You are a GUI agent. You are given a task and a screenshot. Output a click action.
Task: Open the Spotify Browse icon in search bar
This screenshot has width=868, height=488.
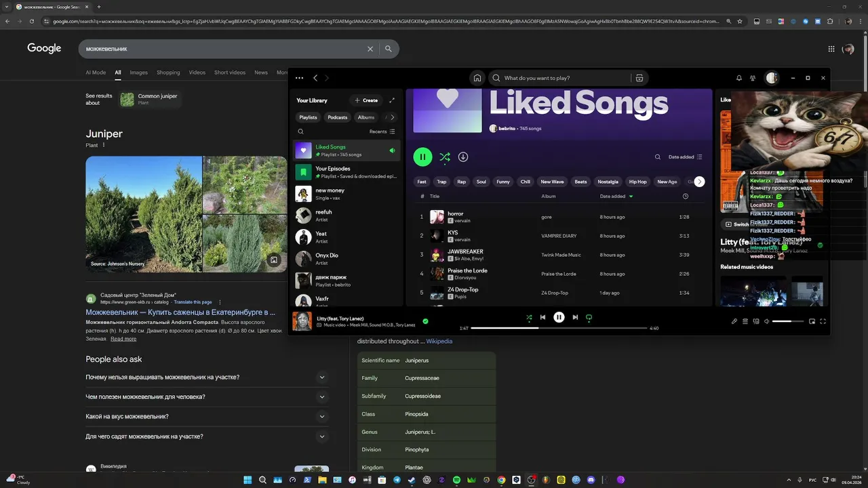coord(639,78)
